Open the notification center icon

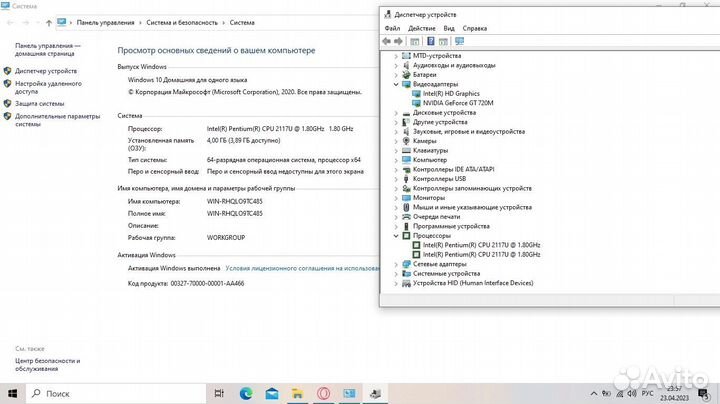click(x=703, y=393)
